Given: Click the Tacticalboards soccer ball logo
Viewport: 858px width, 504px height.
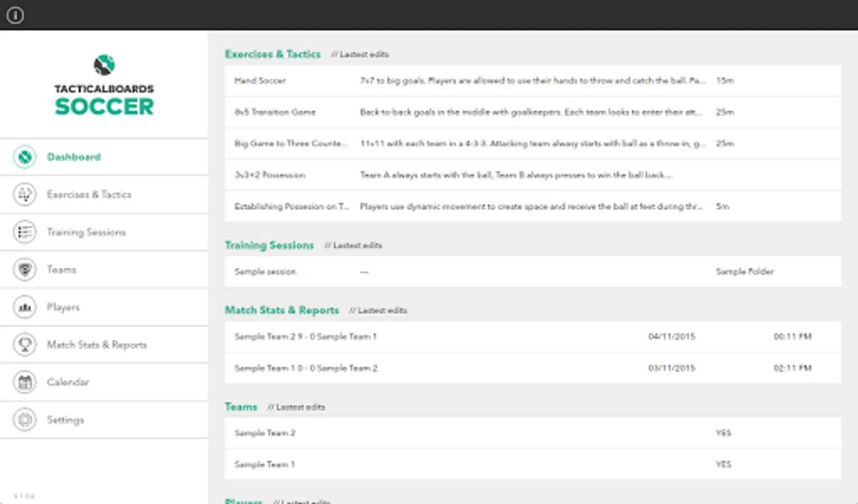Looking at the screenshot, I should [x=104, y=65].
